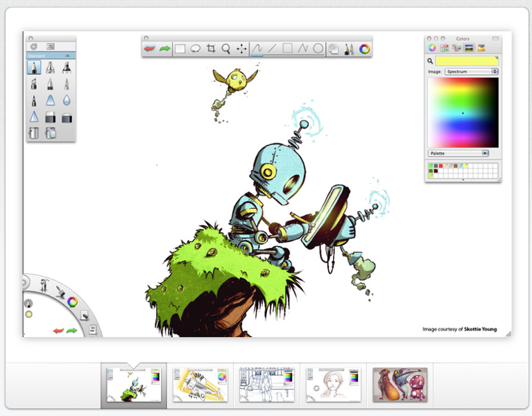
Task: Click current pencil brush indicator in lagoon
Action: click(28, 303)
